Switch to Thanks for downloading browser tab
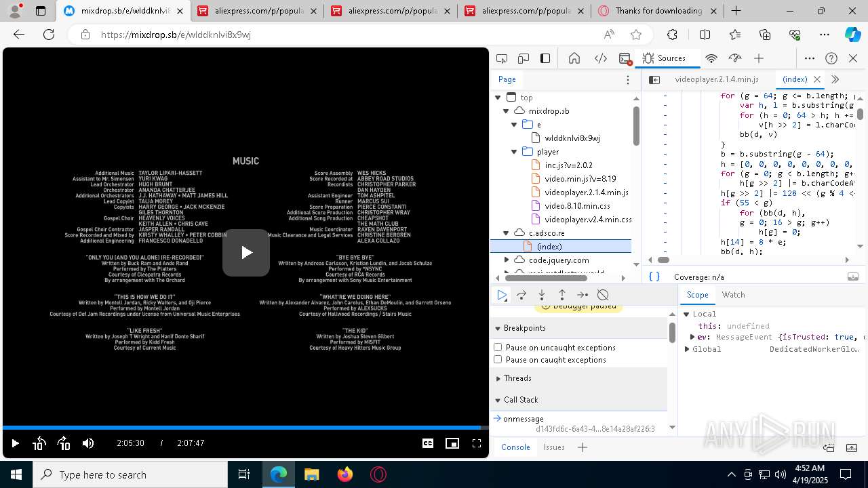868x488 pixels. coord(658,11)
